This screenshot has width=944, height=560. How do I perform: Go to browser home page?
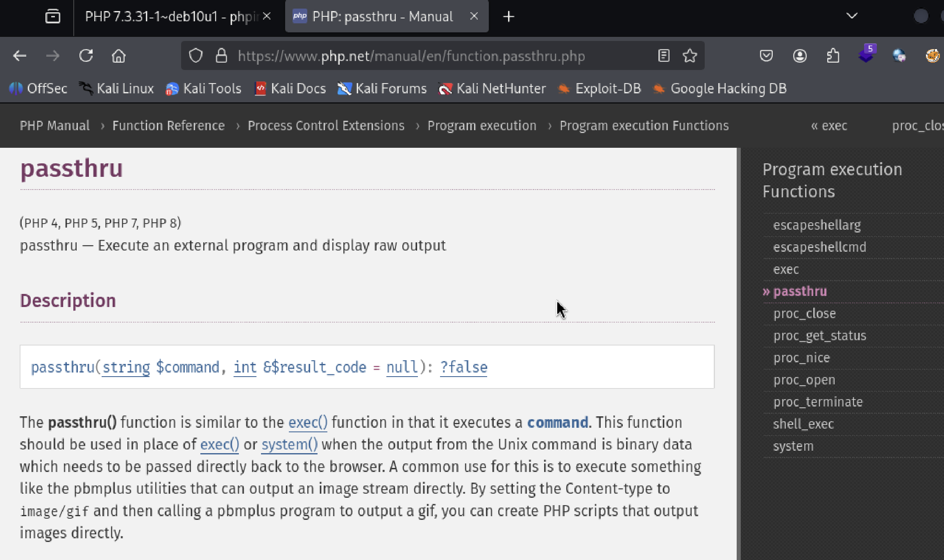[x=118, y=56]
